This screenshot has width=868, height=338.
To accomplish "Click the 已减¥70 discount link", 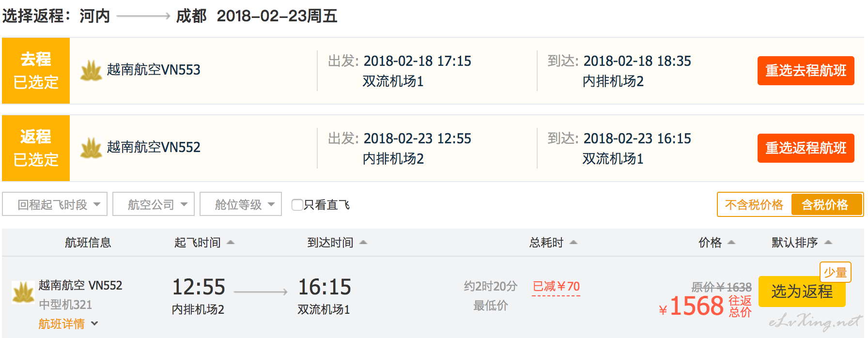I will point(556,287).
